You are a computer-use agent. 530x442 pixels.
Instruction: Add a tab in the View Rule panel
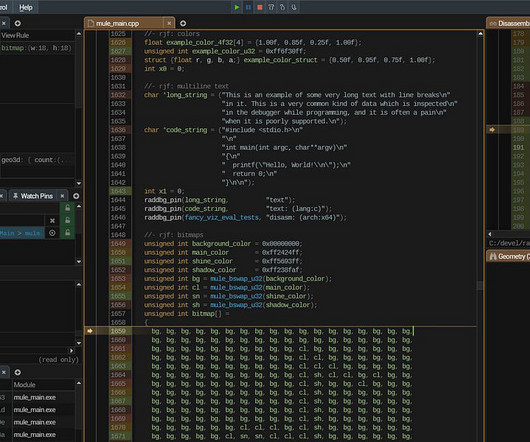[18, 23]
